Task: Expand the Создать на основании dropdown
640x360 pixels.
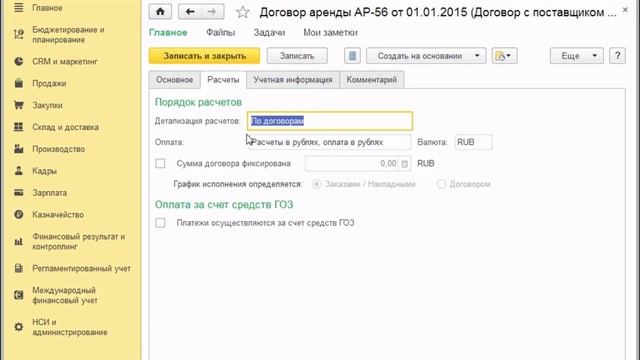Action: pos(426,56)
